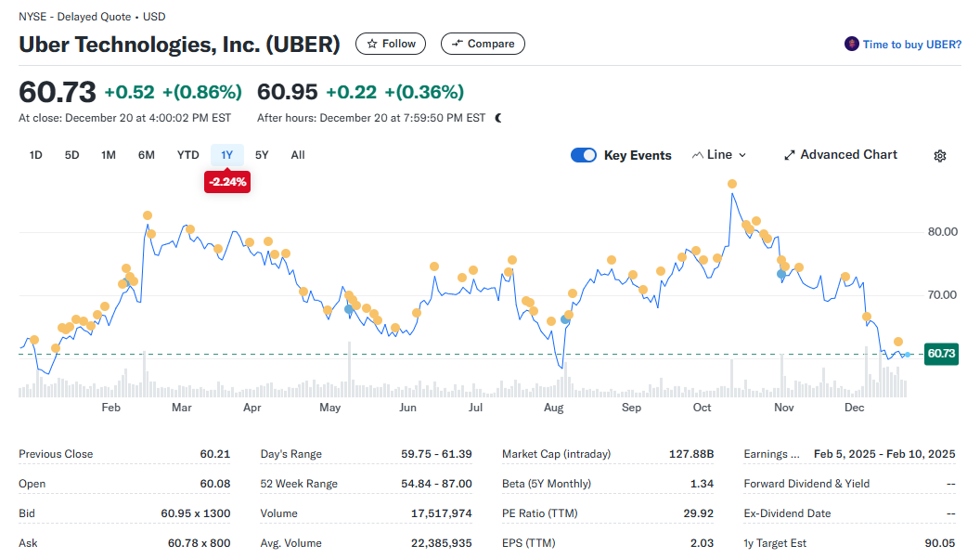This screenshot has height=558, width=980.
Task: Open chart settings gear icon
Action: [939, 156]
